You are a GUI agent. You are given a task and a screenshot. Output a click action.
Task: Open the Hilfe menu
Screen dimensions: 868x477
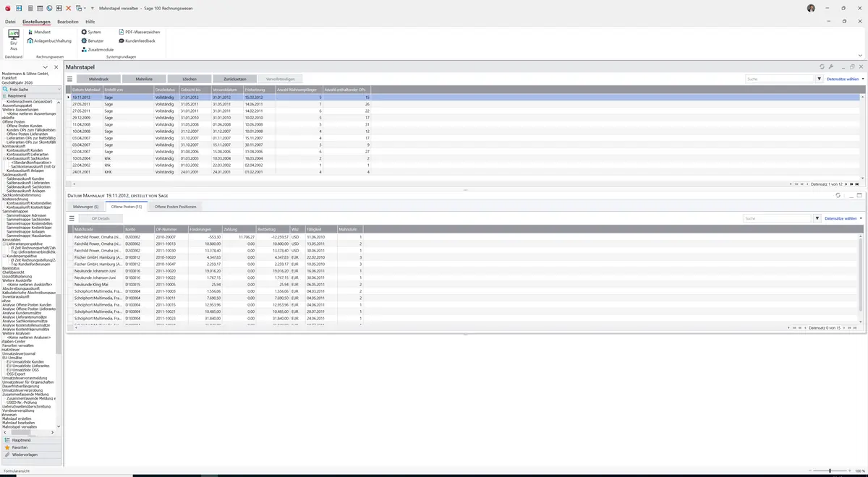pos(90,22)
